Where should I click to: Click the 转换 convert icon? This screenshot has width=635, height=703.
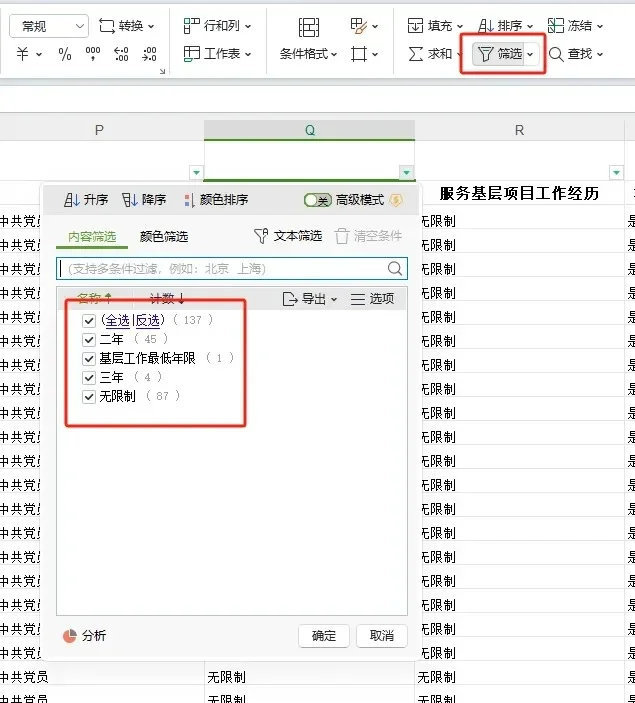pyautogui.click(x=107, y=26)
